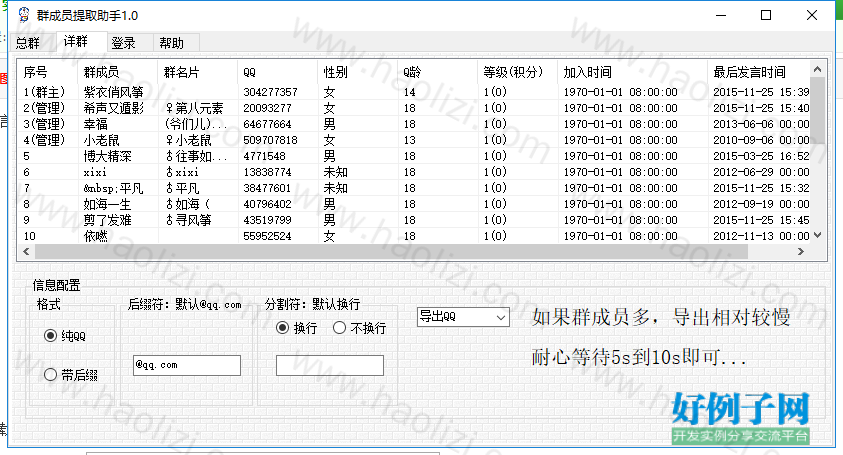
Task: Click group card ♂寻风筝
Action: (188, 220)
